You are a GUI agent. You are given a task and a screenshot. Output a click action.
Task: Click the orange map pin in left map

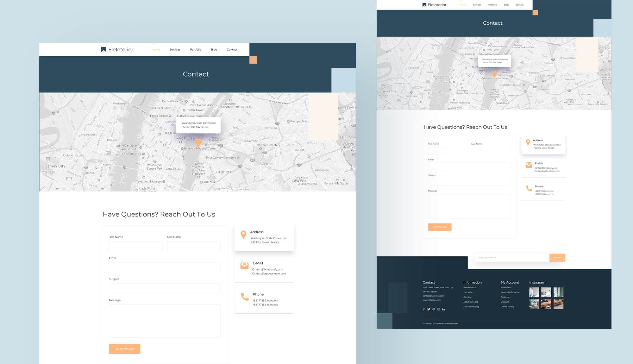click(198, 142)
